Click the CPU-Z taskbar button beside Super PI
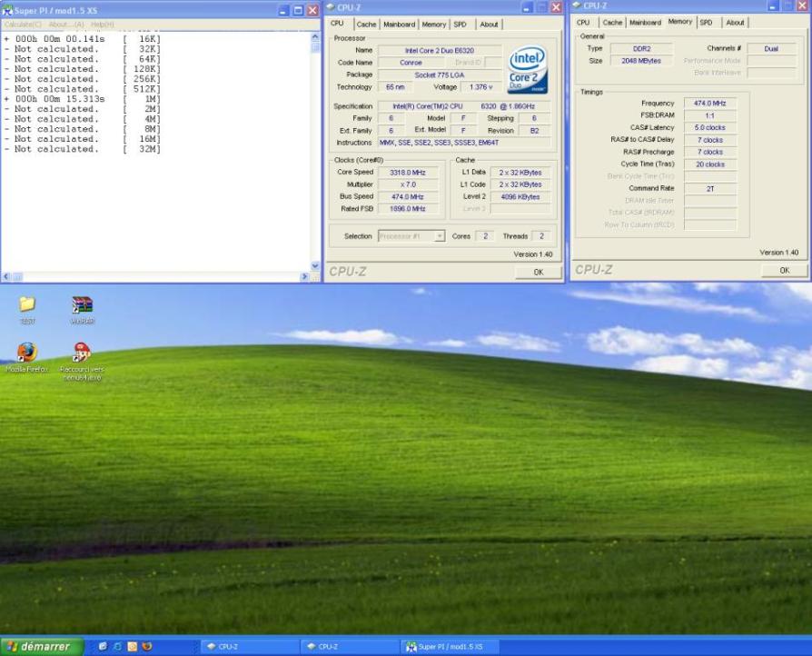This screenshot has height=656, width=812. point(350,646)
